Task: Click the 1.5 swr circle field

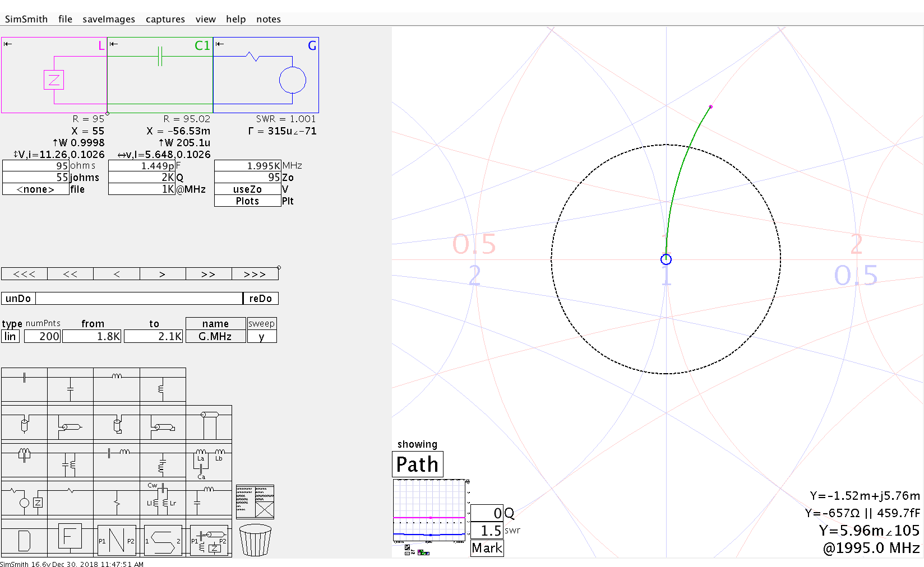Action: click(487, 530)
